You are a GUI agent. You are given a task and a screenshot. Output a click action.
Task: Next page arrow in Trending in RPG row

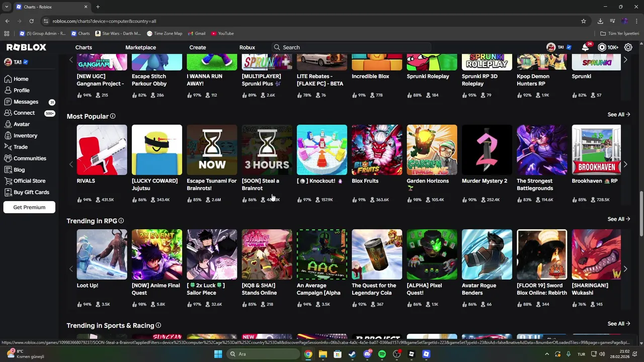click(x=625, y=269)
